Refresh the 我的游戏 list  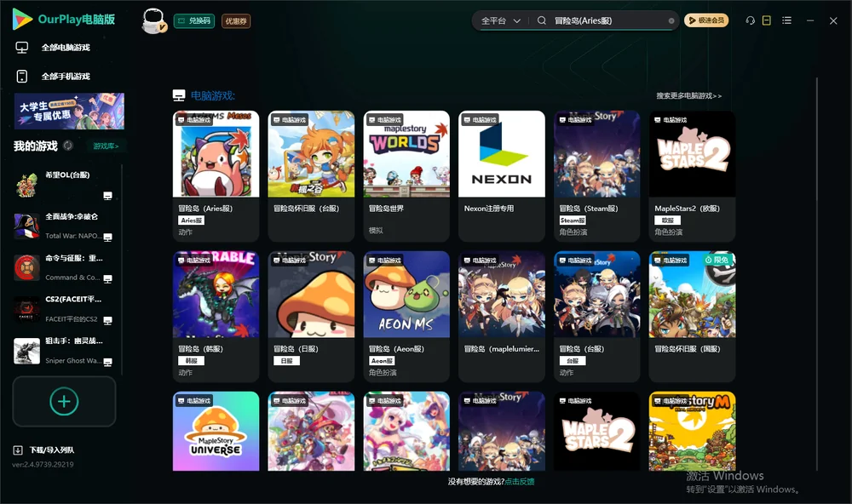(68, 146)
